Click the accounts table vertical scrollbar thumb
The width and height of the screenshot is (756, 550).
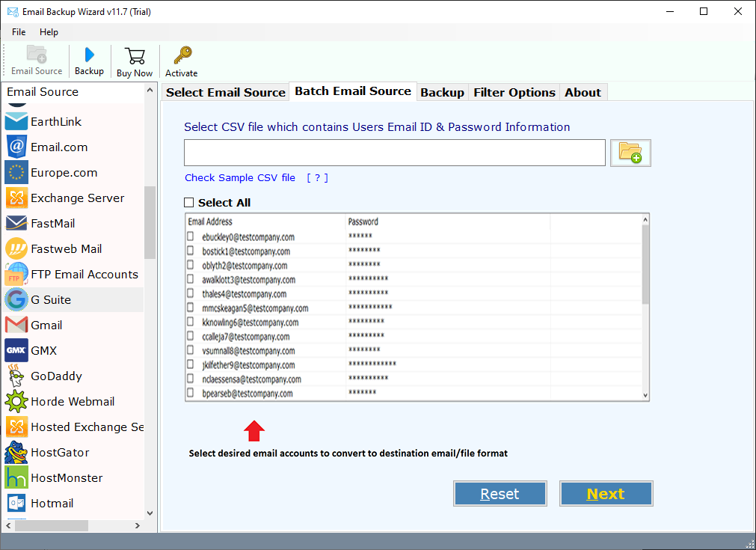pyautogui.click(x=645, y=264)
